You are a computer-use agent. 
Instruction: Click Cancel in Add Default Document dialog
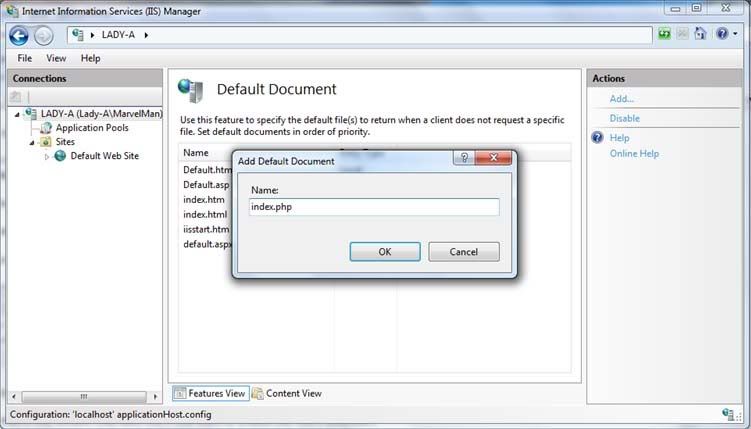click(464, 252)
